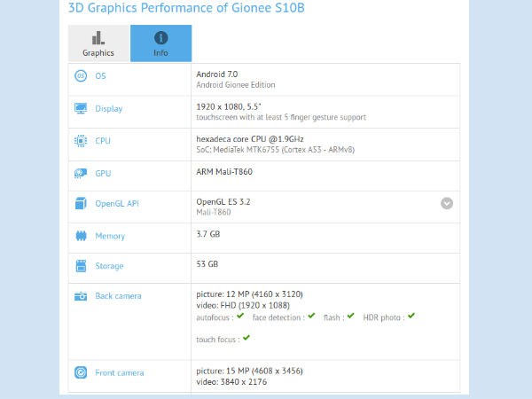Viewport: 532px width, 399px height.
Task: Click the face detection label
Action: point(278,317)
